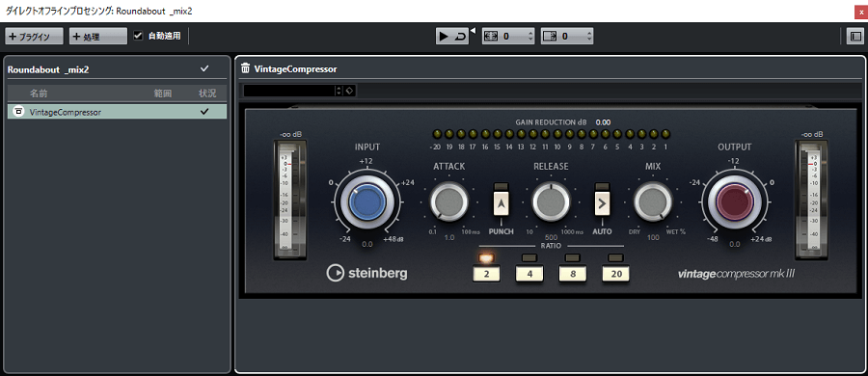
Task: Click the 処理 add process button
Action: click(x=98, y=37)
